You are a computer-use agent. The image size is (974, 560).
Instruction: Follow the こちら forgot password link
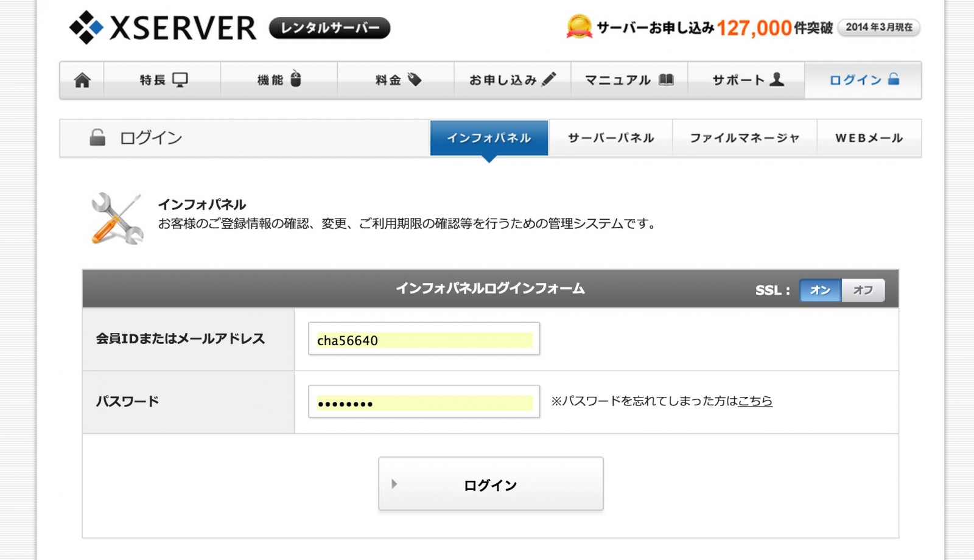[x=755, y=401]
